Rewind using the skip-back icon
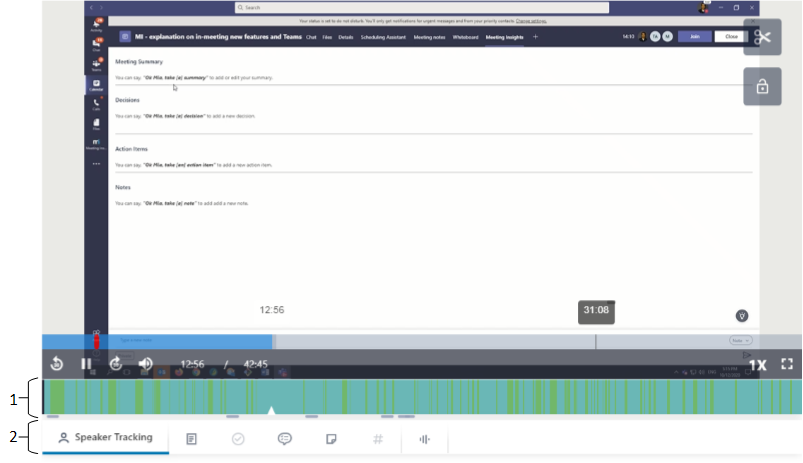Screen dimensions: 803x463 point(57,365)
